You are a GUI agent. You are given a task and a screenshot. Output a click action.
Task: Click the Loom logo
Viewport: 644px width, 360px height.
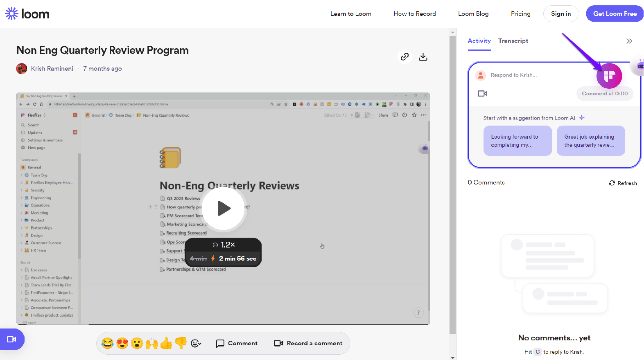pos(27,14)
